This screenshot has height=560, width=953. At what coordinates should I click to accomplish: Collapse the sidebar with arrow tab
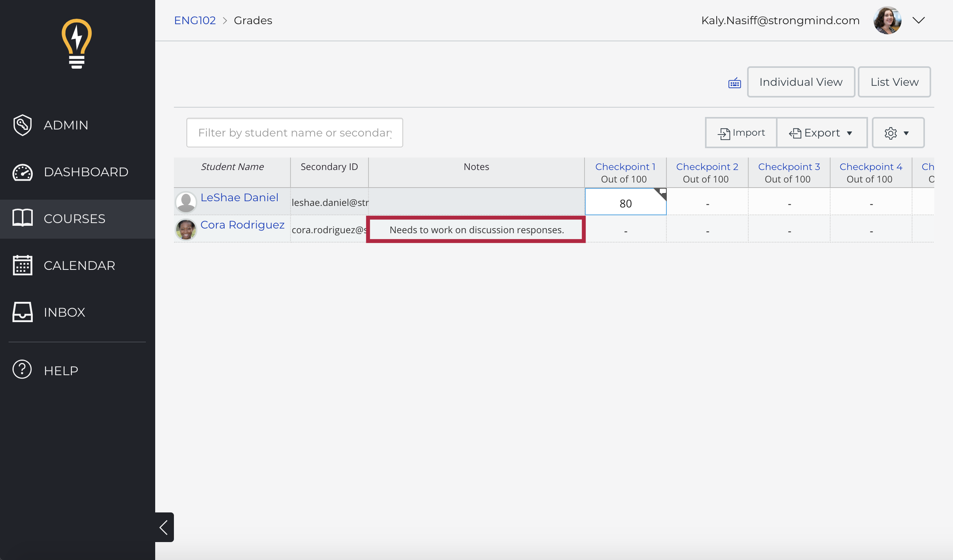tap(164, 527)
